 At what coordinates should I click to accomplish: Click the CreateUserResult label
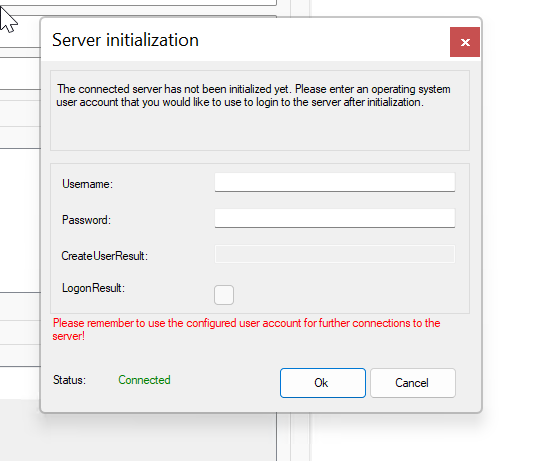click(x=104, y=256)
